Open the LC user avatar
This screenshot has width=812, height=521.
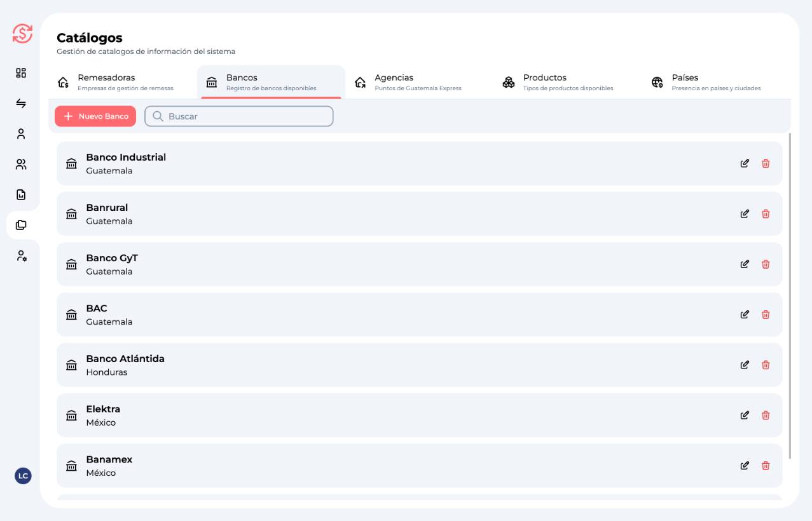click(23, 475)
